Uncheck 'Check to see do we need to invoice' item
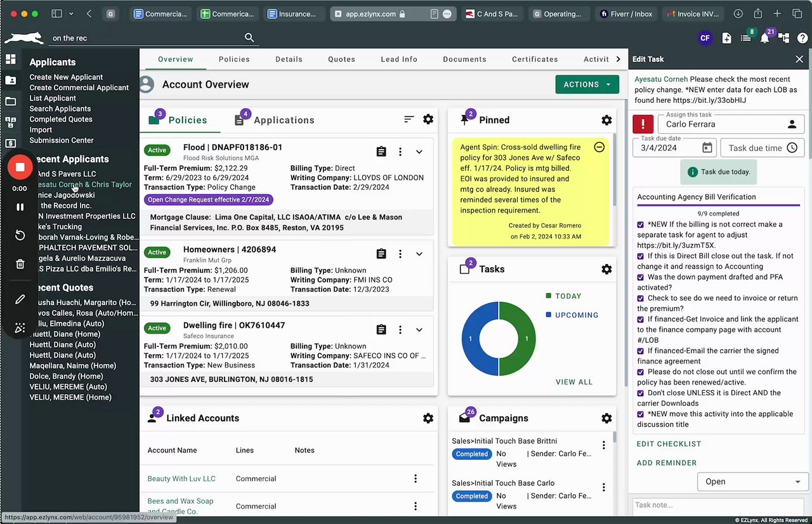The image size is (812, 524). coord(641,298)
